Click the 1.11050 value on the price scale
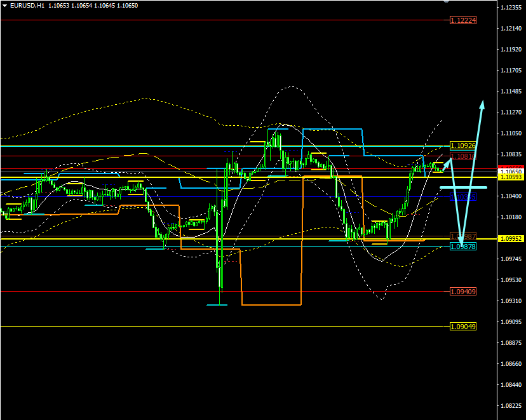This screenshot has height=420, width=526. point(511,133)
